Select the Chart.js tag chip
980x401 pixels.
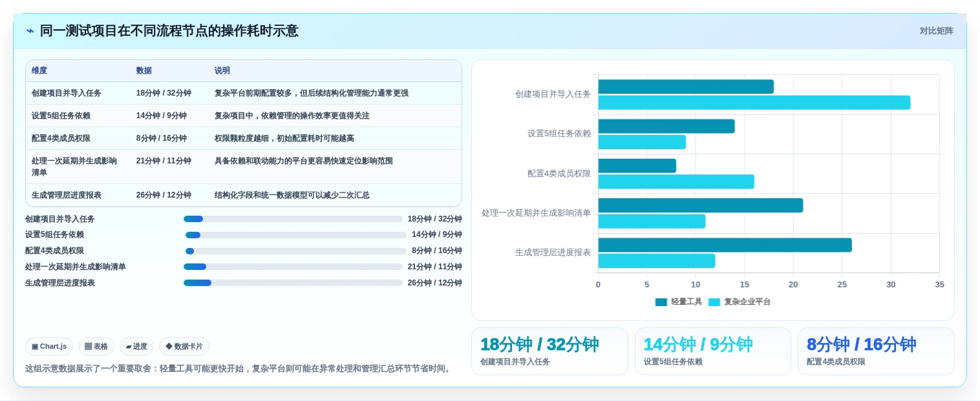click(49, 347)
